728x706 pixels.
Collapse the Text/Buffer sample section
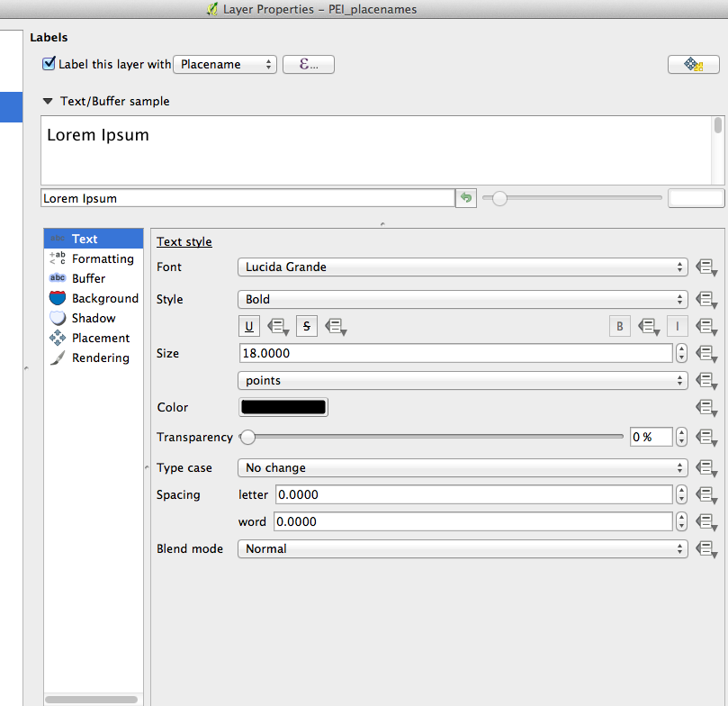tap(48, 102)
